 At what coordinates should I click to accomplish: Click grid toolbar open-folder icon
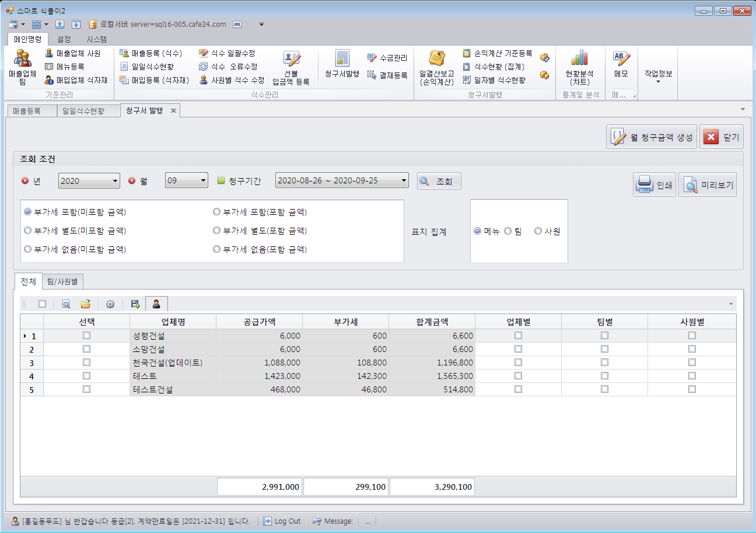(x=86, y=304)
